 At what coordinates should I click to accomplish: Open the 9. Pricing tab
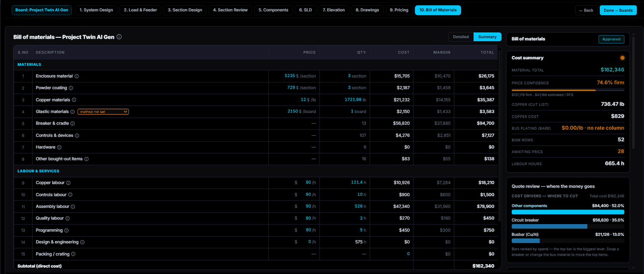(399, 10)
